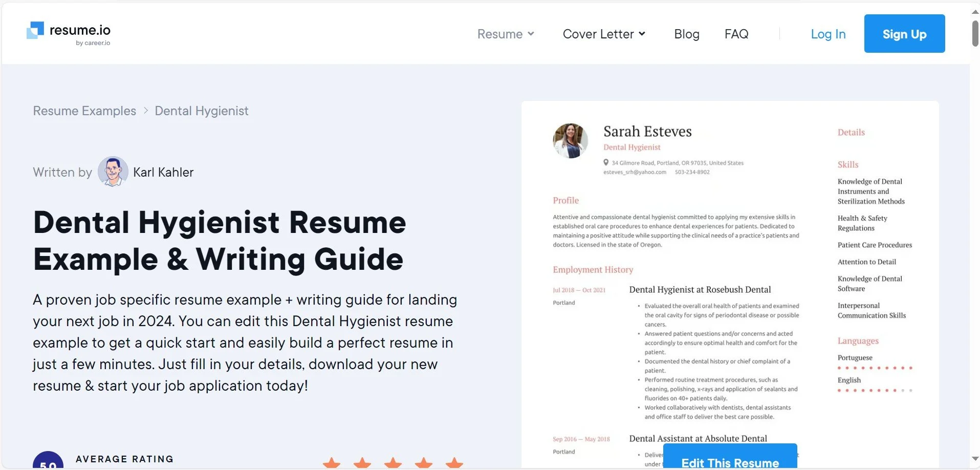Click 'Health & Safety Regulations' skill text
The image size is (980, 470).
click(862, 223)
